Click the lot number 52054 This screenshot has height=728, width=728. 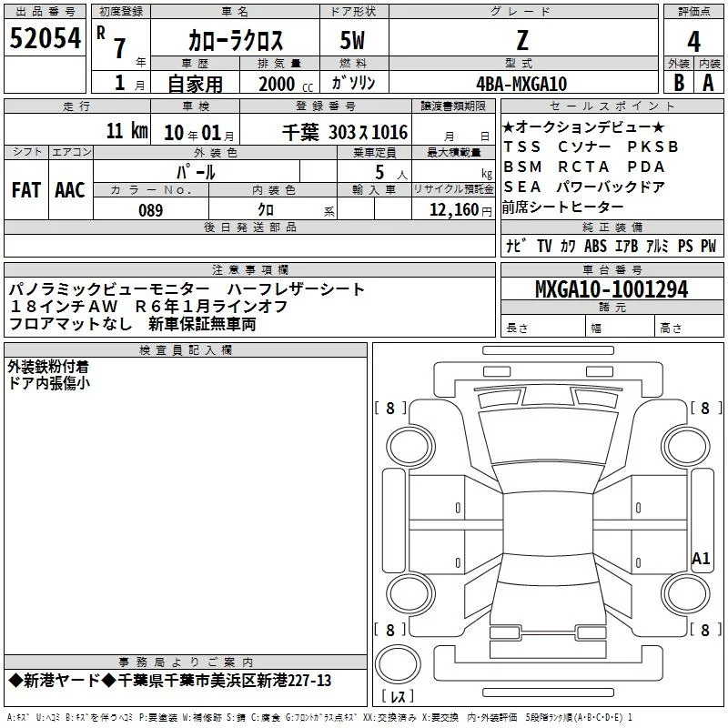[x=45, y=38]
